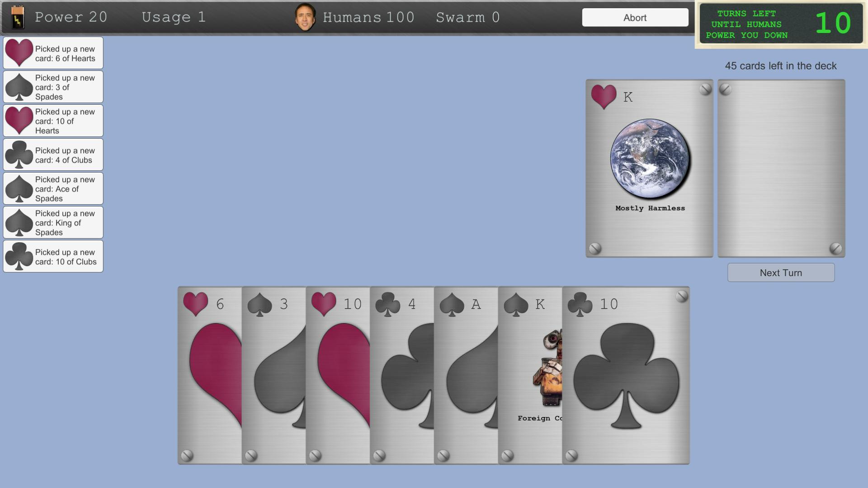This screenshot has width=868, height=488.
Task: Click the heart icon in the 10 of Hearts log entry
Action: point(19,121)
